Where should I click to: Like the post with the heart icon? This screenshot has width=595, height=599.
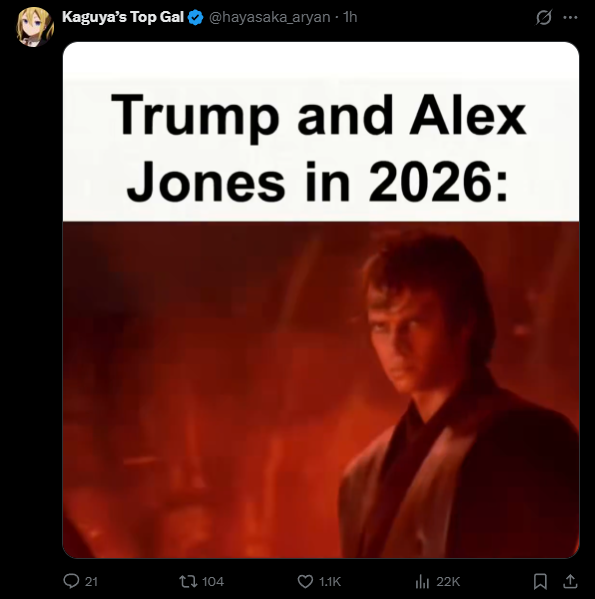(305, 581)
